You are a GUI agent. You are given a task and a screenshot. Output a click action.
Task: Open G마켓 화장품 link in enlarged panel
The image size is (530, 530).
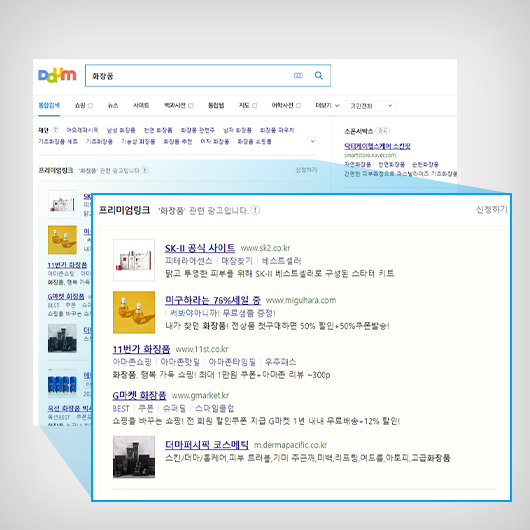click(139, 395)
